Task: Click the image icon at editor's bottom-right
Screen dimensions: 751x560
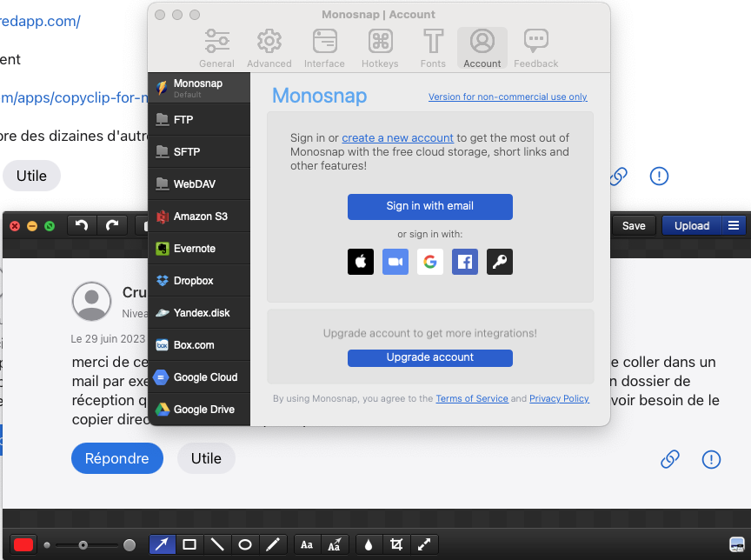Action: coord(736,544)
